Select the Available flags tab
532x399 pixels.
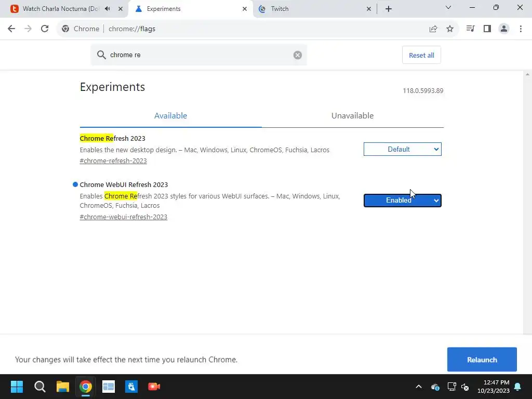pyautogui.click(x=170, y=116)
